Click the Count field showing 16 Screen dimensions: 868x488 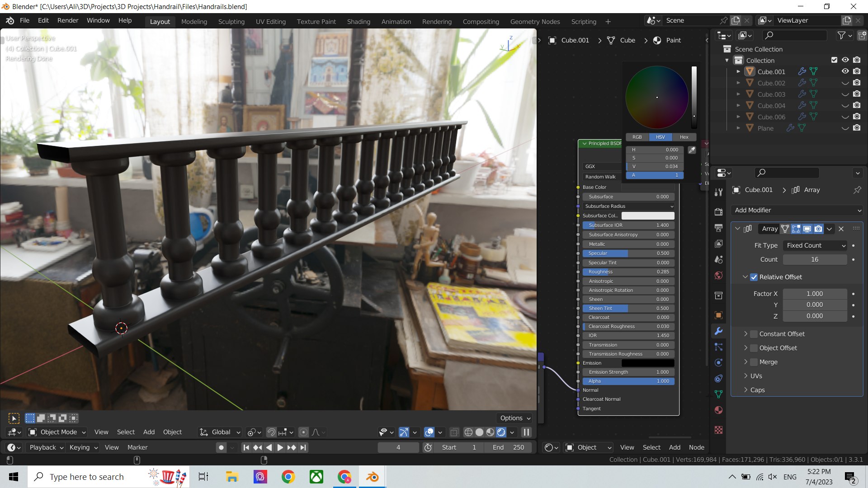pyautogui.click(x=815, y=259)
